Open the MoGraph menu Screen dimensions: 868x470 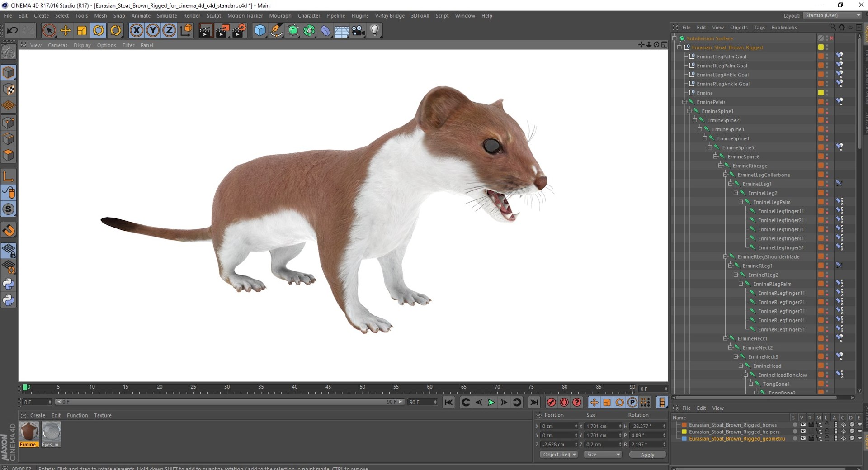[x=280, y=16]
